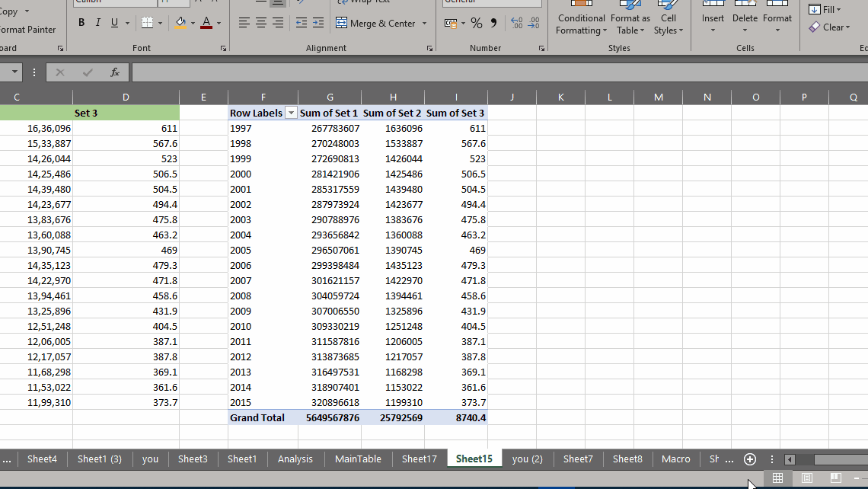This screenshot has width=868, height=489.
Task: Toggle bold formatting
Action: [81, 23]
